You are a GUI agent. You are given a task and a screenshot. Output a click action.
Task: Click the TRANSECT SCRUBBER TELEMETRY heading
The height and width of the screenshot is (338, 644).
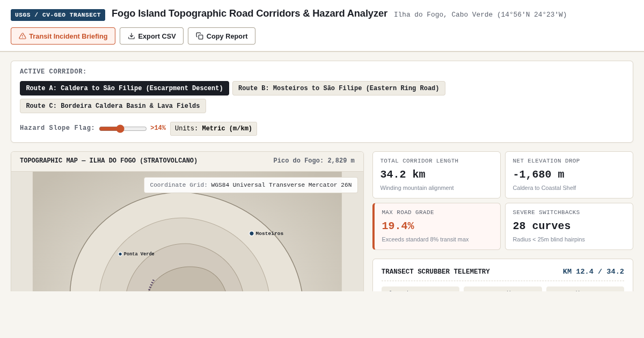pos(436,272)
